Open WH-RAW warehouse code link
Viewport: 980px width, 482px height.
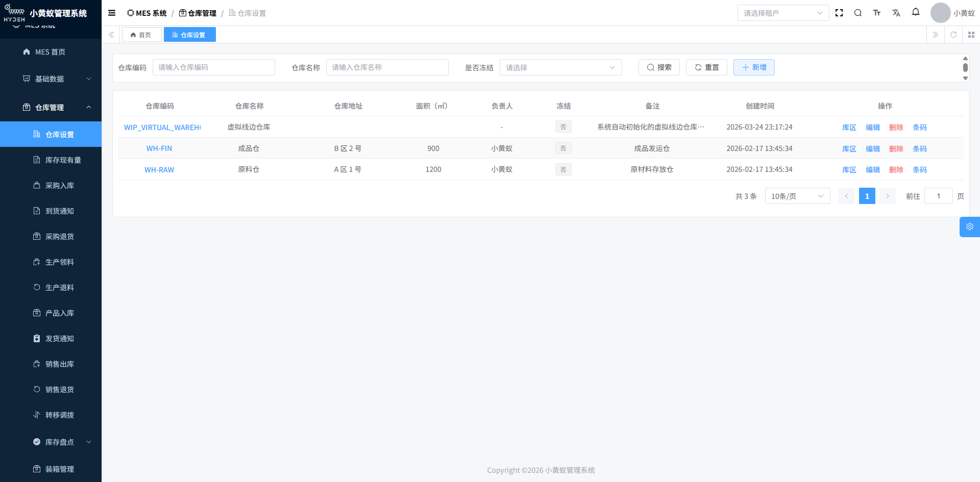tap(159, 169)
